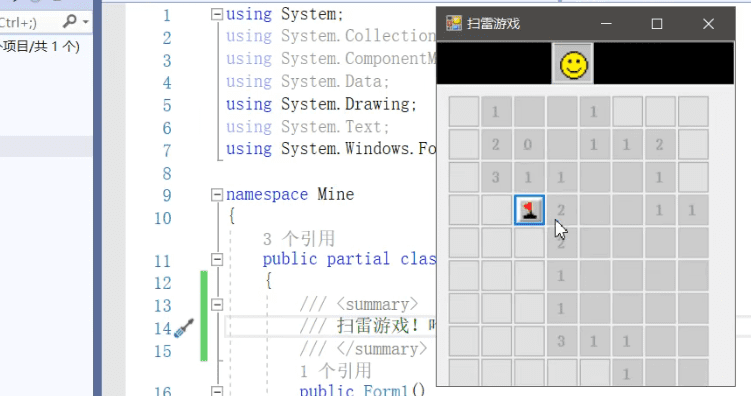Viewport: 751px width, 396px height.
Task: Click the 'using System.Data;' code line
Action: 307,81
